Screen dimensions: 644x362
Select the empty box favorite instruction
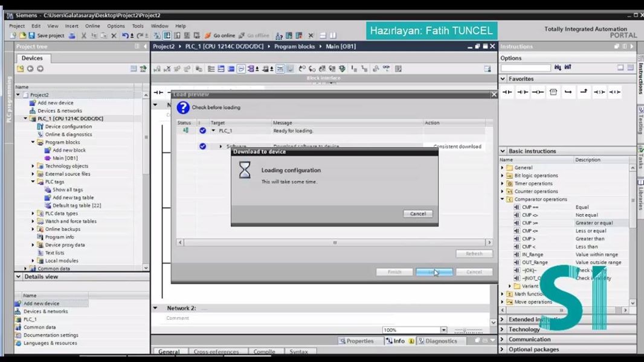pyautogui.click(x=553, y=92)
